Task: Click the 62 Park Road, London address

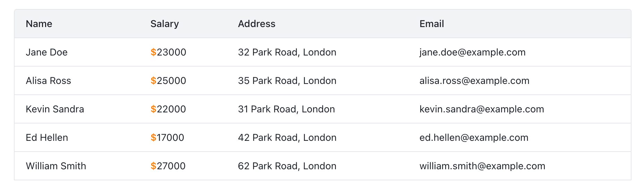Action: [287, 166]
